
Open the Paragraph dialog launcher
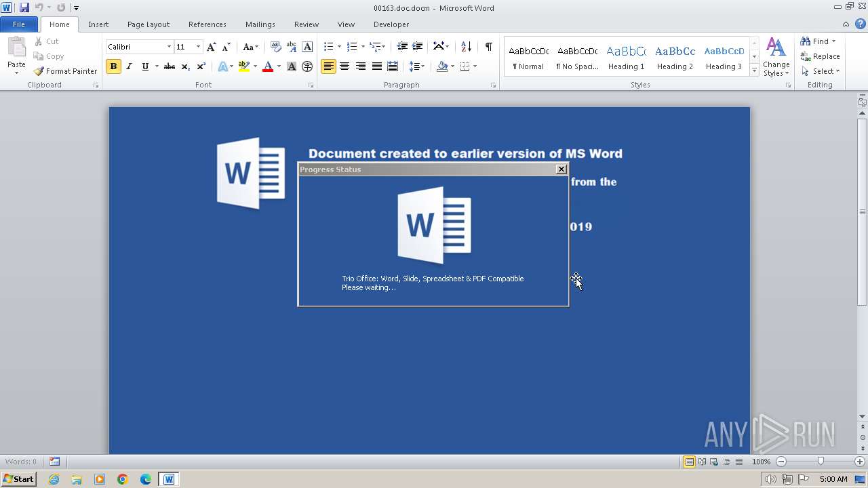click(493, 85)
